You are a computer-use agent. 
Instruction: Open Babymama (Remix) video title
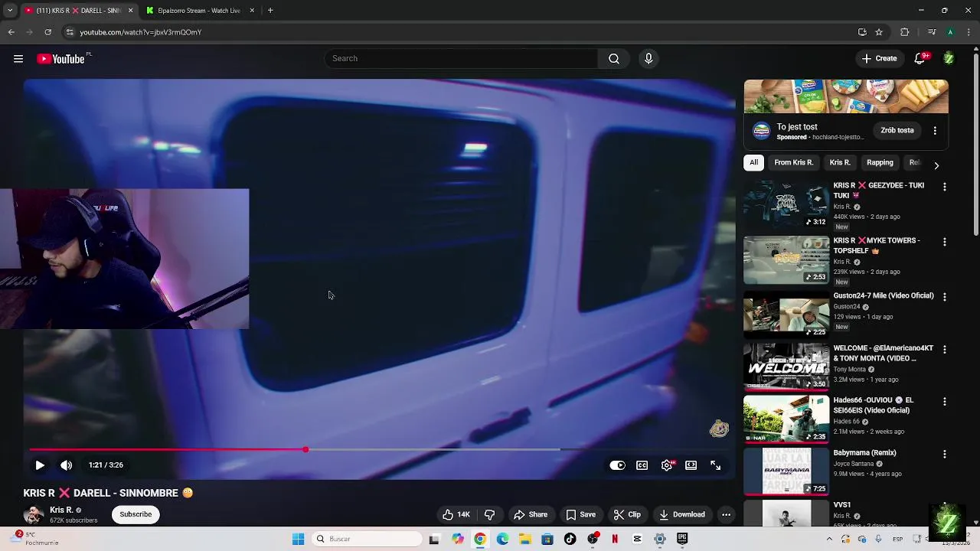tap(864, 453)
